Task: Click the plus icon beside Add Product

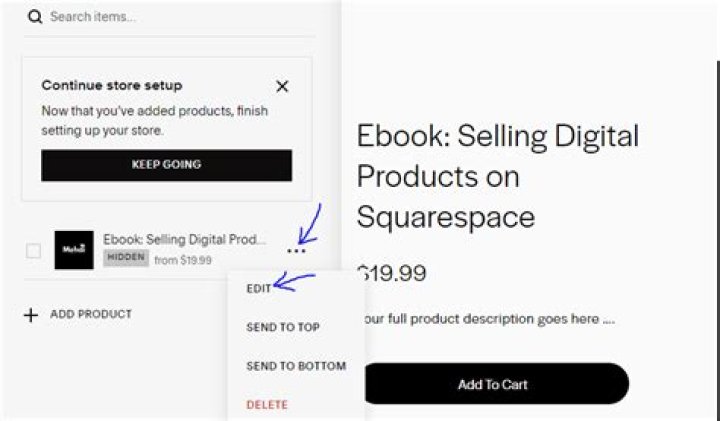Action: click(31, 315)
